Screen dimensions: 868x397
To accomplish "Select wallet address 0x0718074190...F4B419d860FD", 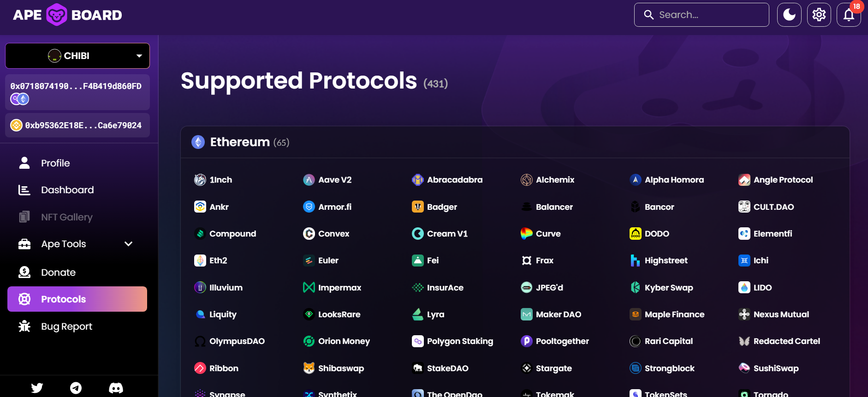I will [77, 92].
